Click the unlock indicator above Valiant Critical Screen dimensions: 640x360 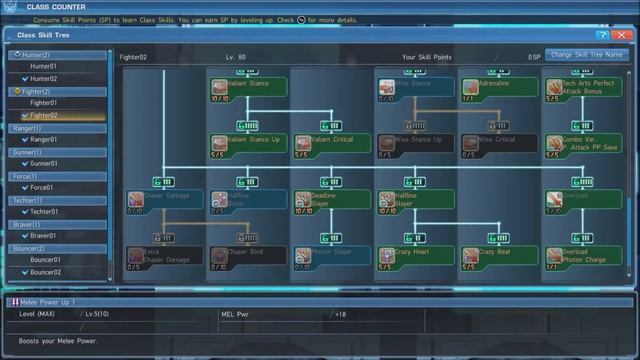pos(331,126)
